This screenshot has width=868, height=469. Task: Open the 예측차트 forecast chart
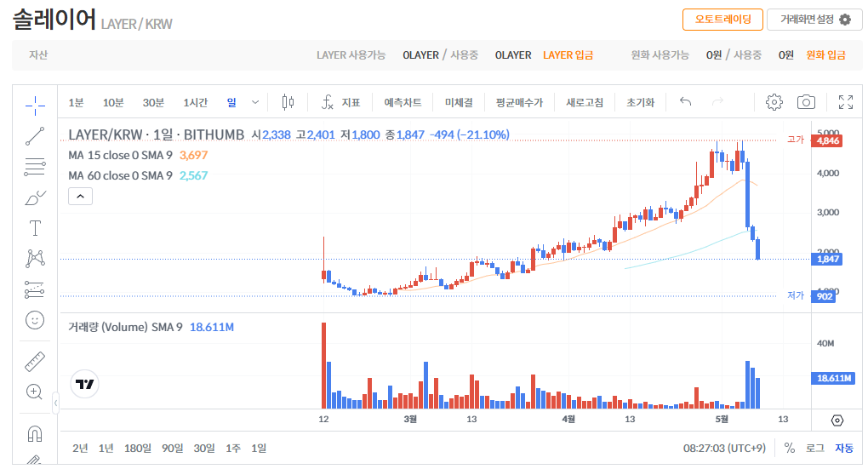[x=403, y=102]
